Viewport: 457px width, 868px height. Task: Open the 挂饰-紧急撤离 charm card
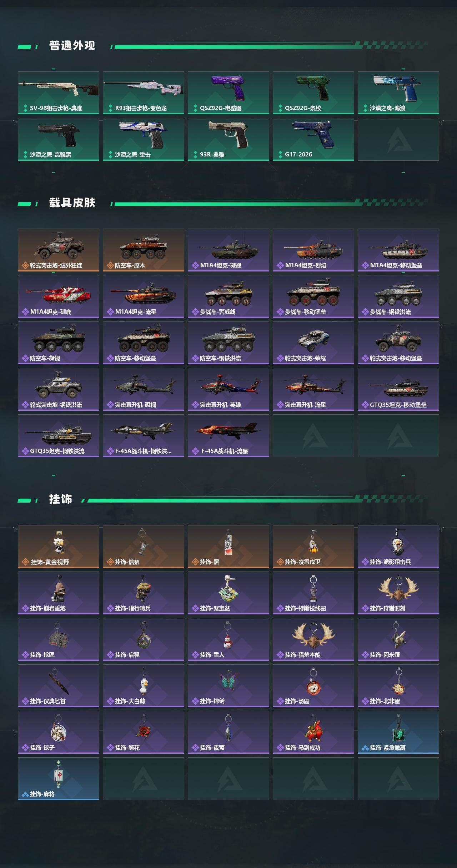(398, 732)
